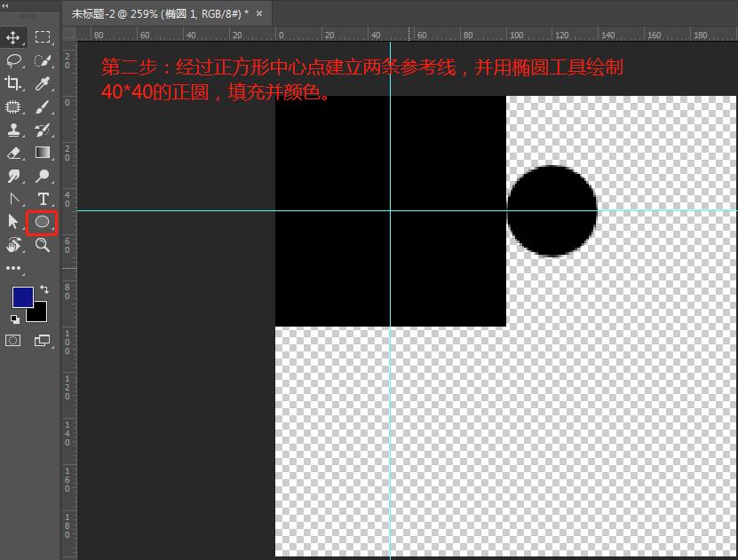
Task: Close the 未标题-2 document tab
Action: [258, 14]
